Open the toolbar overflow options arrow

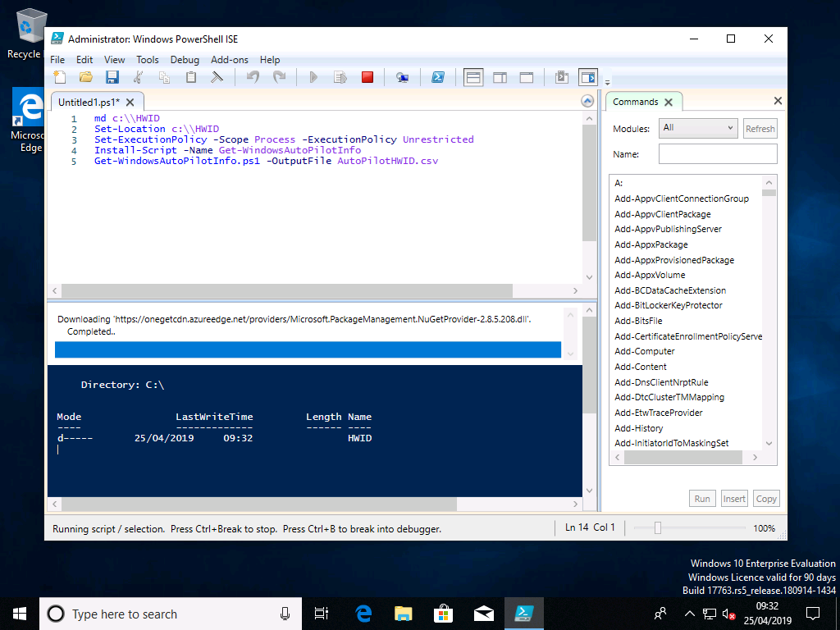608,83
